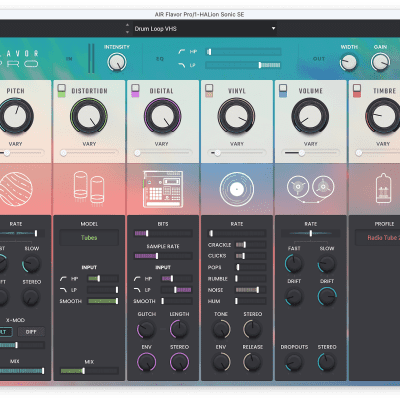Click the Volume Dropouts knob
400x400 pixels.
pos(294,363)
